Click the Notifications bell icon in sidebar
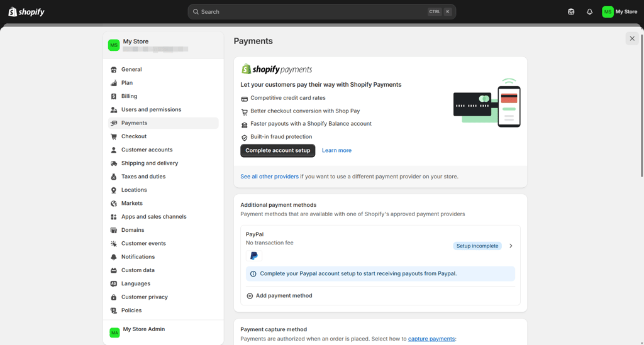Viewport: 644px width, 345px height. (x=114, y=257)
